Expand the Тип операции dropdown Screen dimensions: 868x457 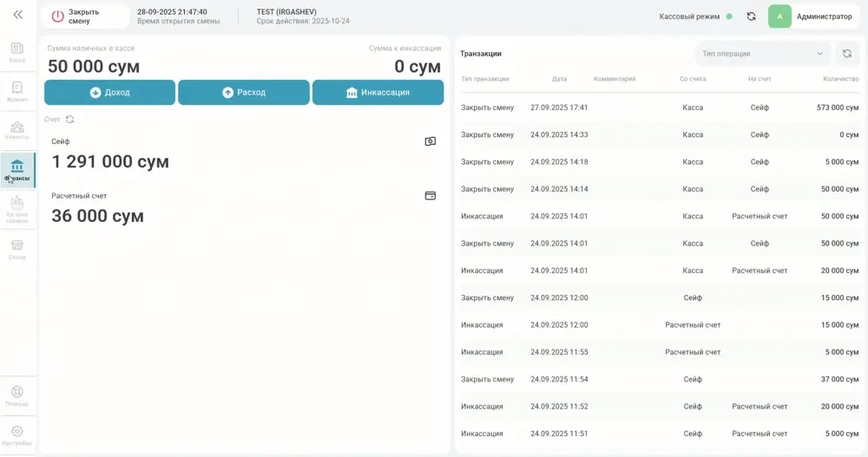click(x=762, y=54)
